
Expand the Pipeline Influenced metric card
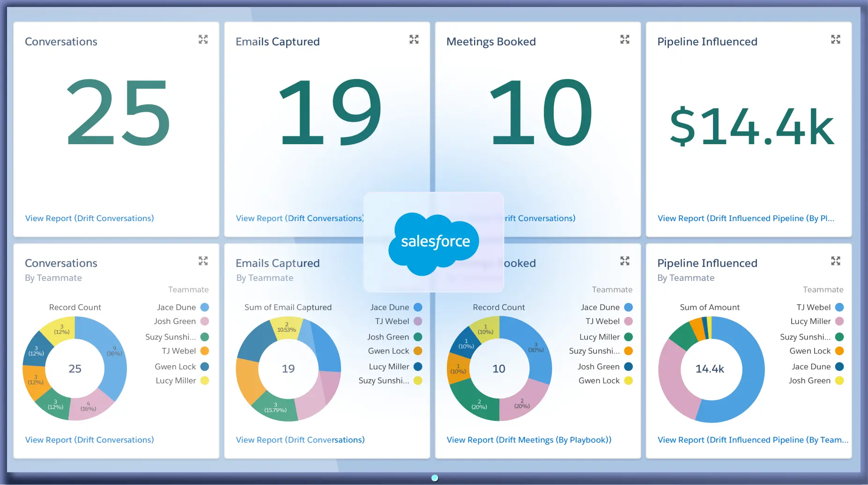point(836,39)
